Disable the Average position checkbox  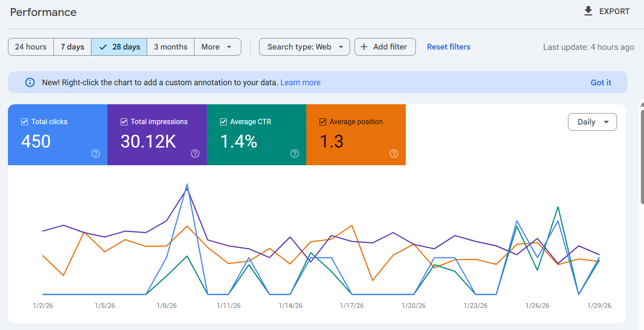point(323,122)
